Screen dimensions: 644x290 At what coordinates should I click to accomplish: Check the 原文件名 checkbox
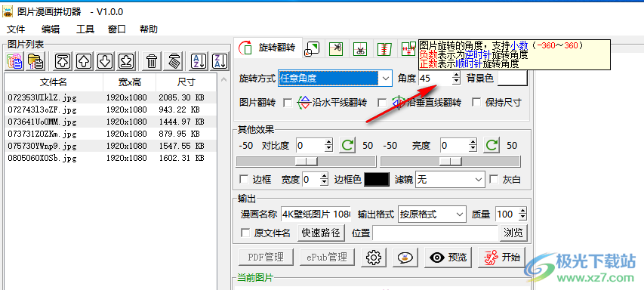tap(245, 233)
